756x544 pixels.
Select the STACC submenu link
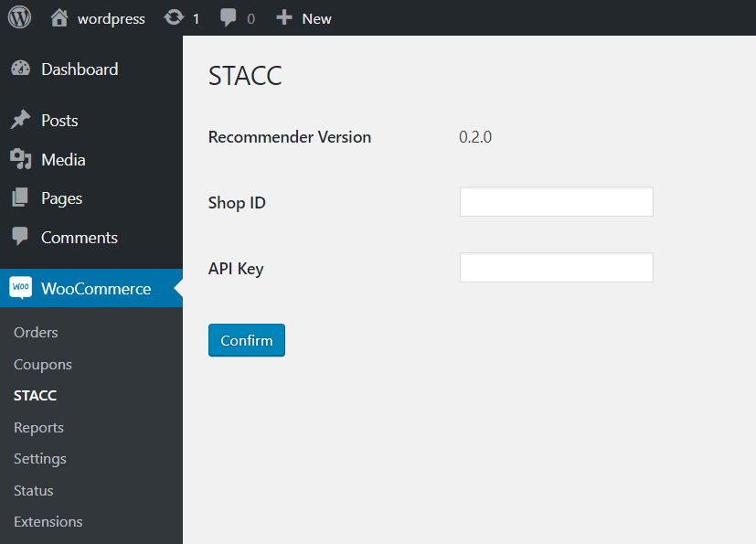coord(36,396)
